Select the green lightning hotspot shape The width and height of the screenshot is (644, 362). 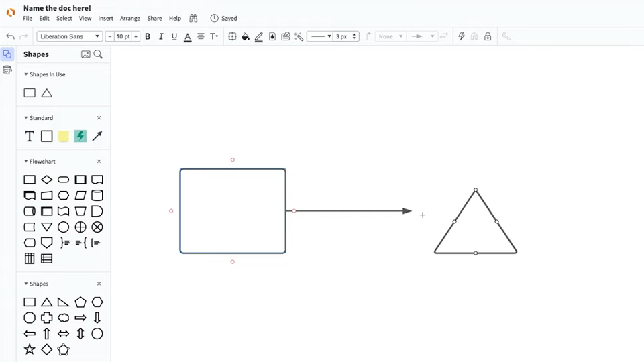80,136
